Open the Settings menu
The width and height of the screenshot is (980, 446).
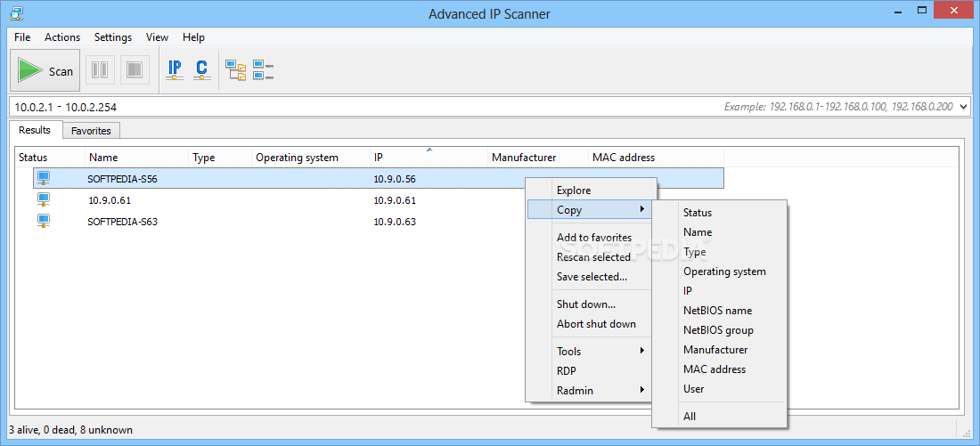113,37
